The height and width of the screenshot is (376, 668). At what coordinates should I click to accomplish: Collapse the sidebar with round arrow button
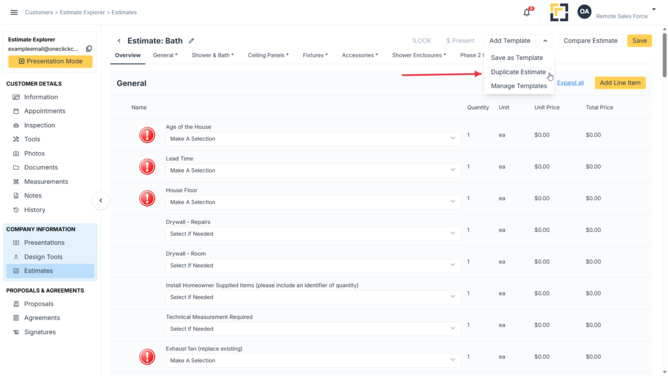click(101, 201)
